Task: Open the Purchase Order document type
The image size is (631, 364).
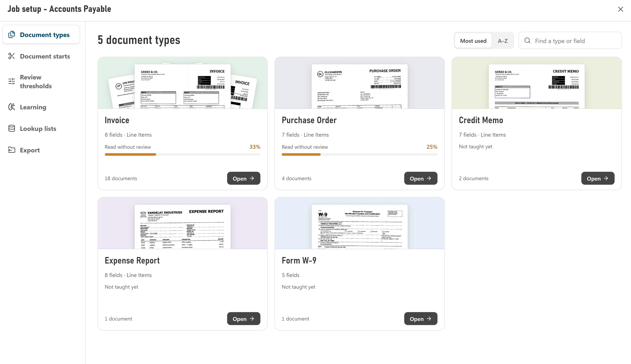Action: 421,178
